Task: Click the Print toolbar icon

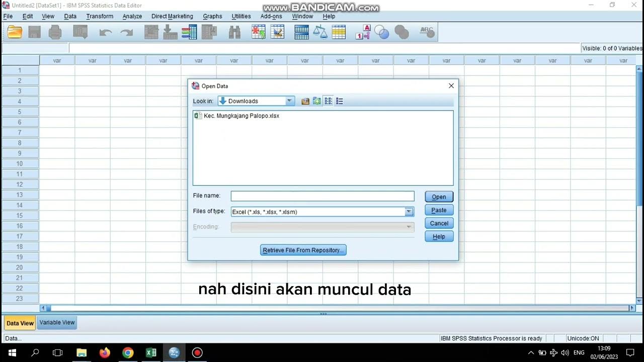Action: point(55,32)
